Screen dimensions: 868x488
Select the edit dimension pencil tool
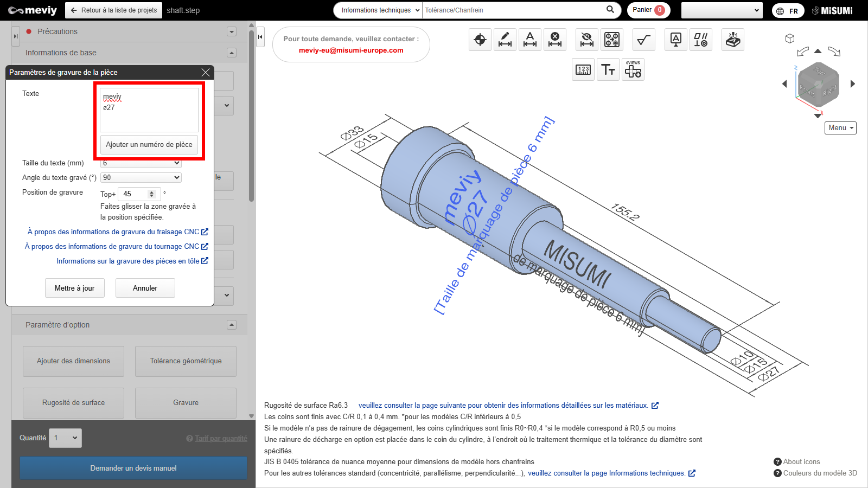click(505, 40)
